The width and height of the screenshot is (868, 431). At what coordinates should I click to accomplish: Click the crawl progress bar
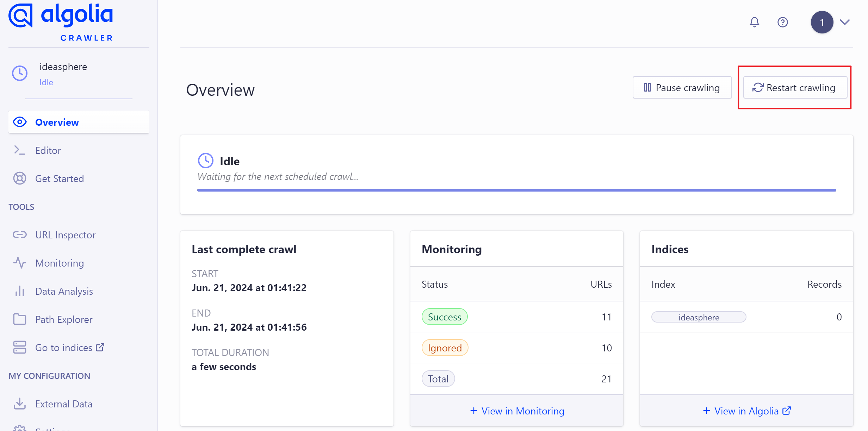(x=517, y=190)
